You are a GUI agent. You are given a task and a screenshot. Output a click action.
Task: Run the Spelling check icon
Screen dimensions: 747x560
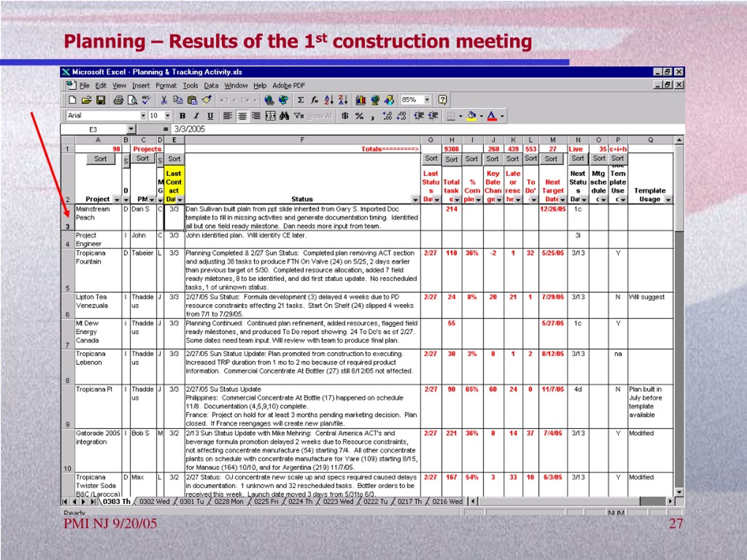click(146, 100)
